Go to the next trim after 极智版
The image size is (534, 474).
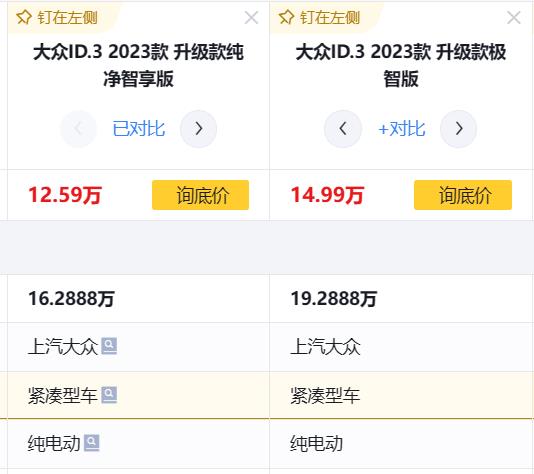[458, 129]
